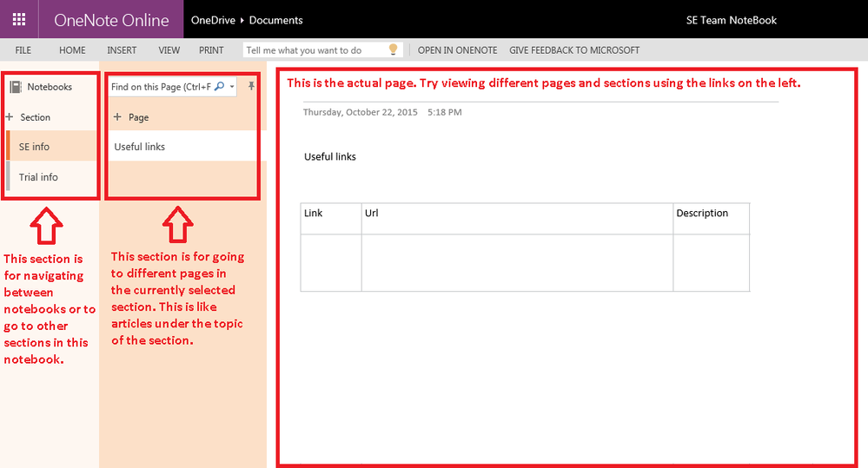Click the 5:18 PM timestamp
868x468 pixels.
point(445,112)
